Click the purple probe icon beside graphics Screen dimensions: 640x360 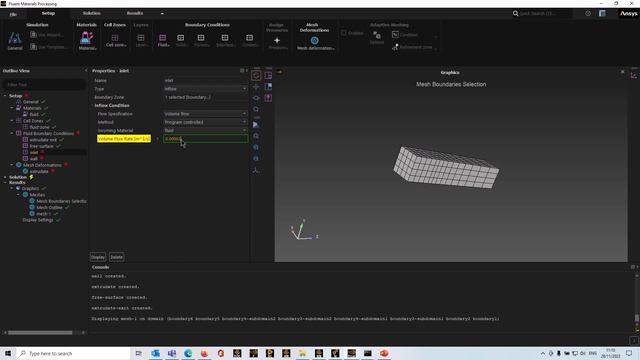pyautogui.click(x=268, y=98)
